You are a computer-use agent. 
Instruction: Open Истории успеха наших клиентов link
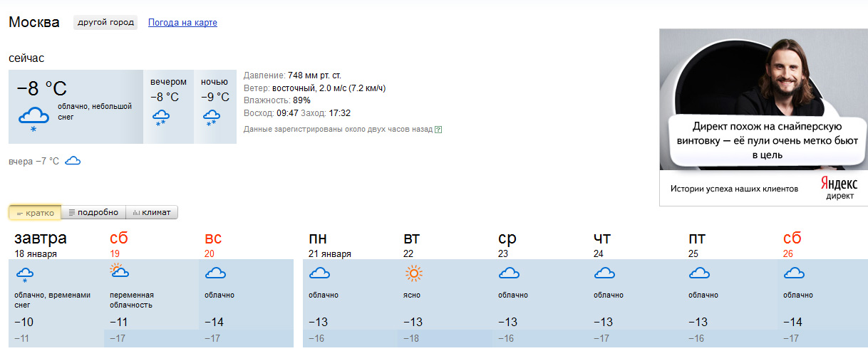click(734, 189)
